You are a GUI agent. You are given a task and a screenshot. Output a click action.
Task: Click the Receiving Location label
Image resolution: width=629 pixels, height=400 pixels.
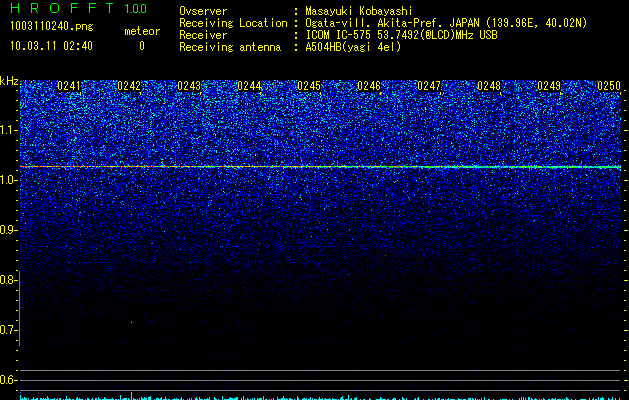pyautogui.click(x=233, y=23)
